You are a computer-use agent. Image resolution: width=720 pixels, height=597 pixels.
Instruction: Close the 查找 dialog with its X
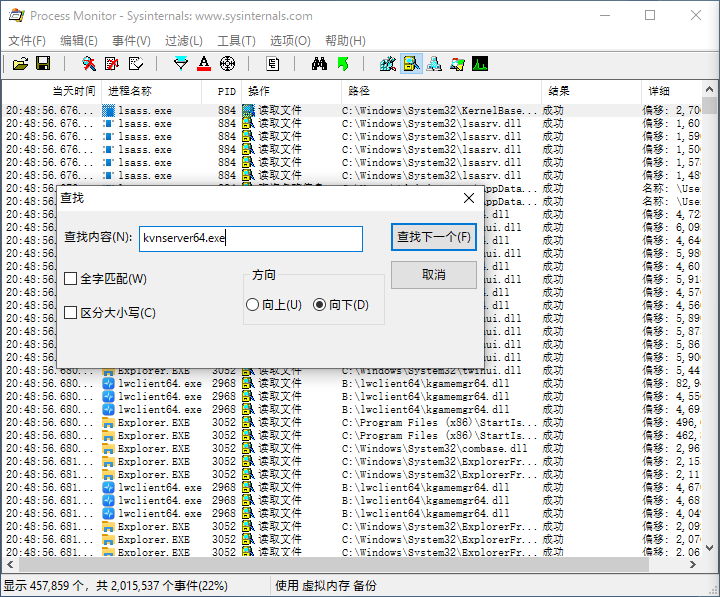coord(469,198)
